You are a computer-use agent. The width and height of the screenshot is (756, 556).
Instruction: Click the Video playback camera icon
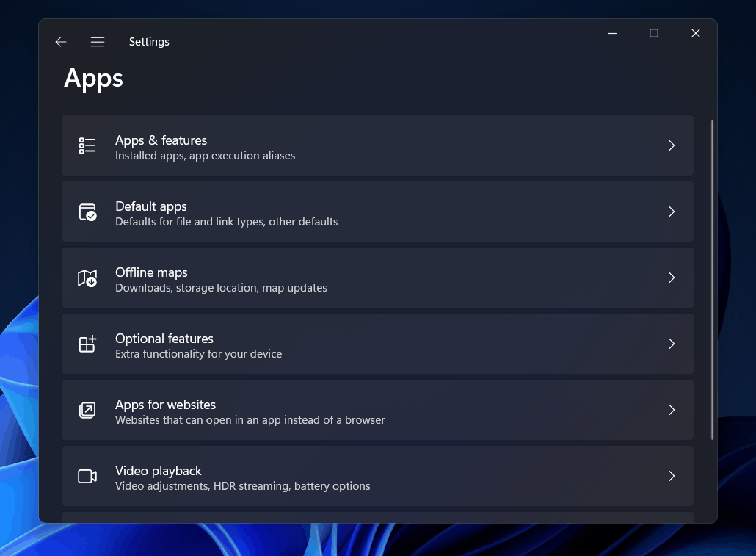pyautogui.click(x=87, y=476)
